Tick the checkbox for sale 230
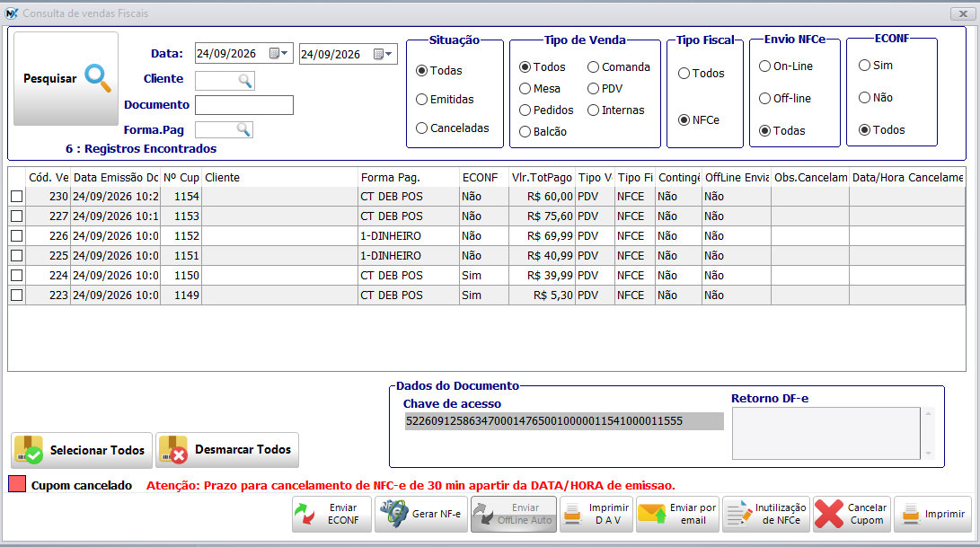 click(x=17, y=197)
